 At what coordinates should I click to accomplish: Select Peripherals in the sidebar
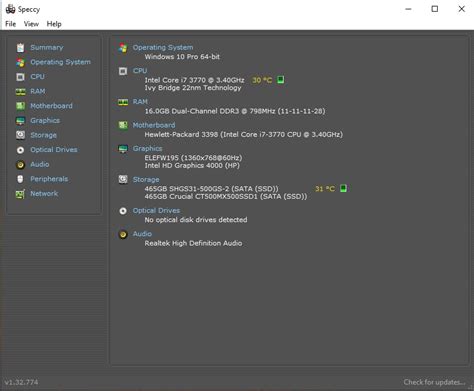click(x=49, y=179)
